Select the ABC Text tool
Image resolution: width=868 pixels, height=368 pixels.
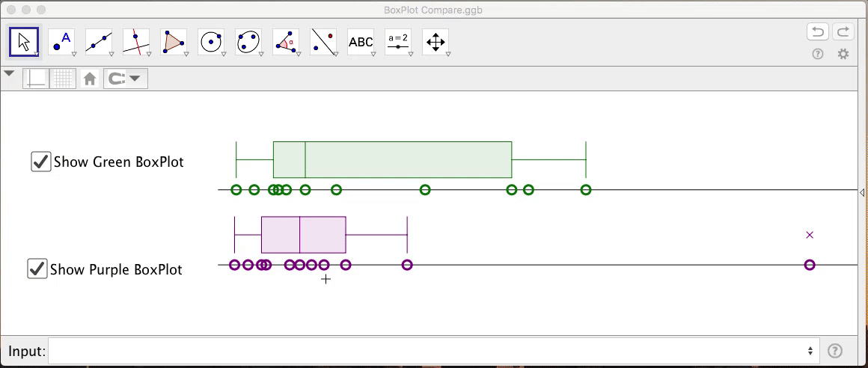[x=361, y=43]
